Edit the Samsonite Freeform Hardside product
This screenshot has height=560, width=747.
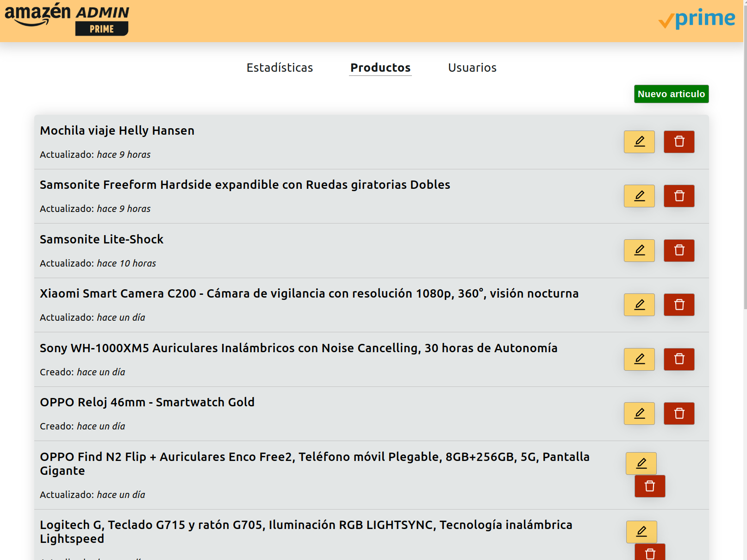click(x=639, y=196)
